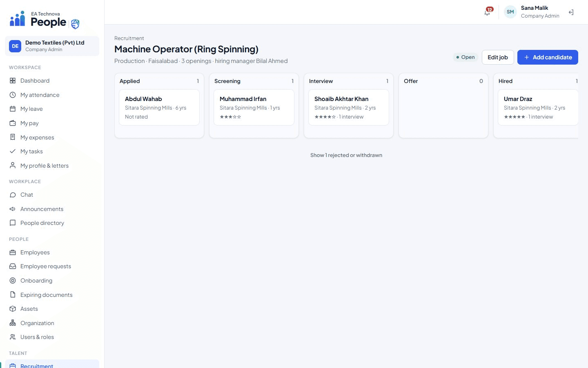Open the Announcements page
This screenshot has height=368, width=588.
(52, 209)
